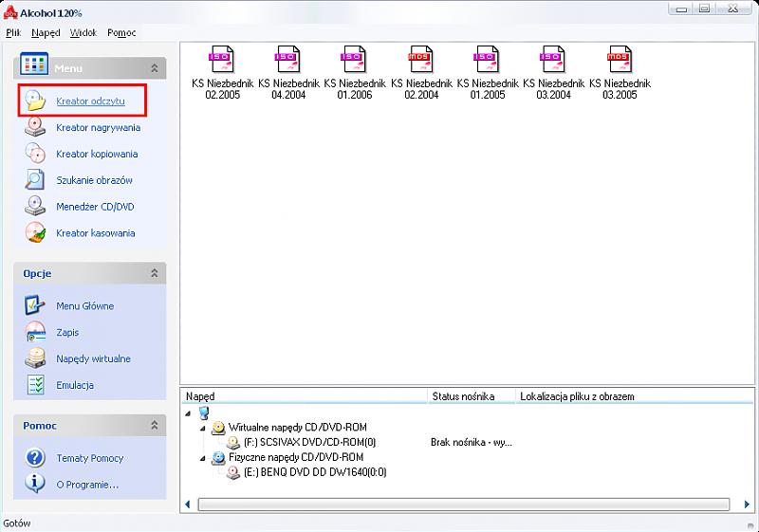Image resolution: width=759 pixels, height=532 pixels.
Task: Click the Zapis options icon
Action: (35, 332)
